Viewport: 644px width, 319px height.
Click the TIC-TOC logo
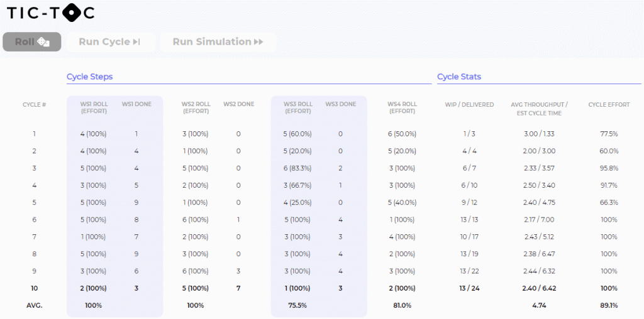tap(50, 13)
